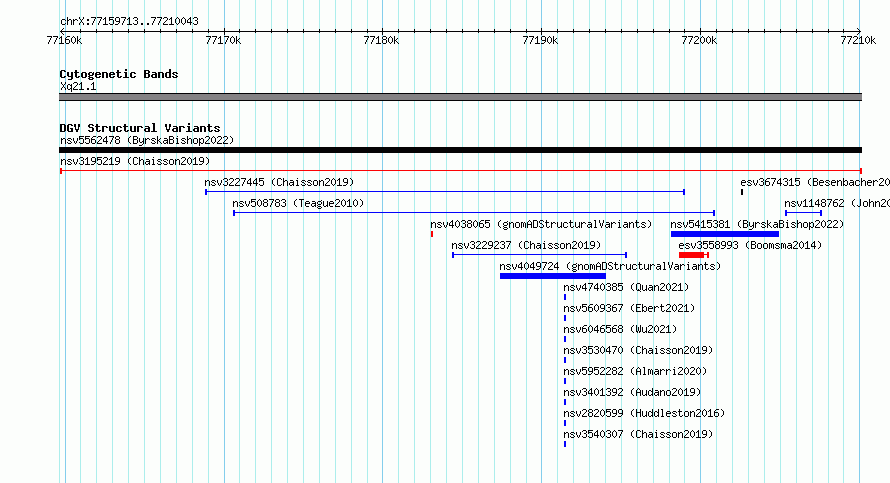890x483 pixels.
Task: Open nsv4740385 (Quan2021) variant label
Action: (626, 287)
